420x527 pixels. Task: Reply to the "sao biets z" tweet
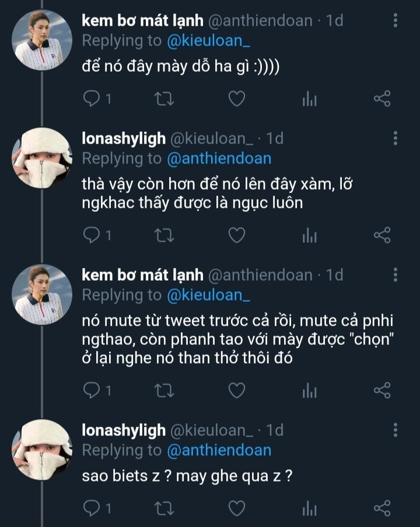92,508
